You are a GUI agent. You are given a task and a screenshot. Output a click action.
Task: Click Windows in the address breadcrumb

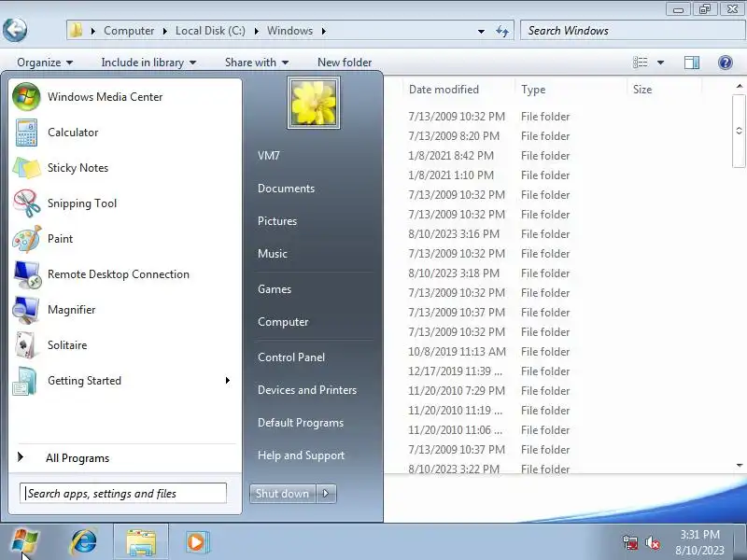(x=289, y=31)
